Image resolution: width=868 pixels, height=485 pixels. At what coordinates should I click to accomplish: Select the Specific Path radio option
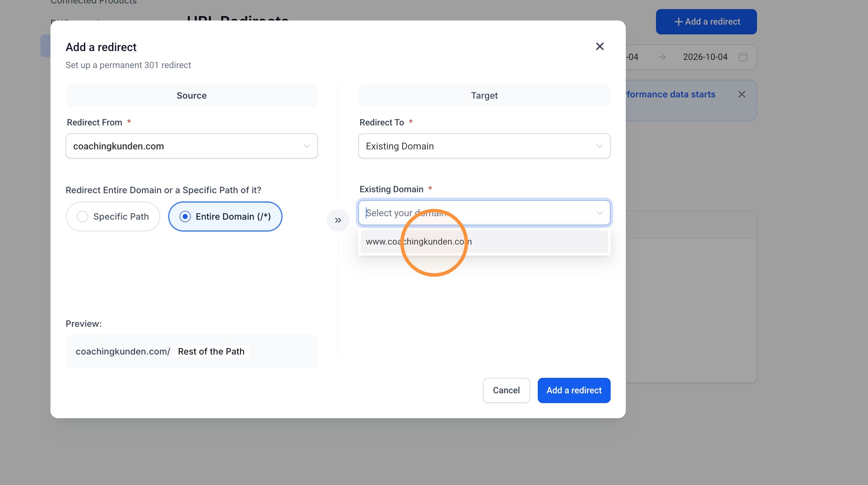point(113,217)
